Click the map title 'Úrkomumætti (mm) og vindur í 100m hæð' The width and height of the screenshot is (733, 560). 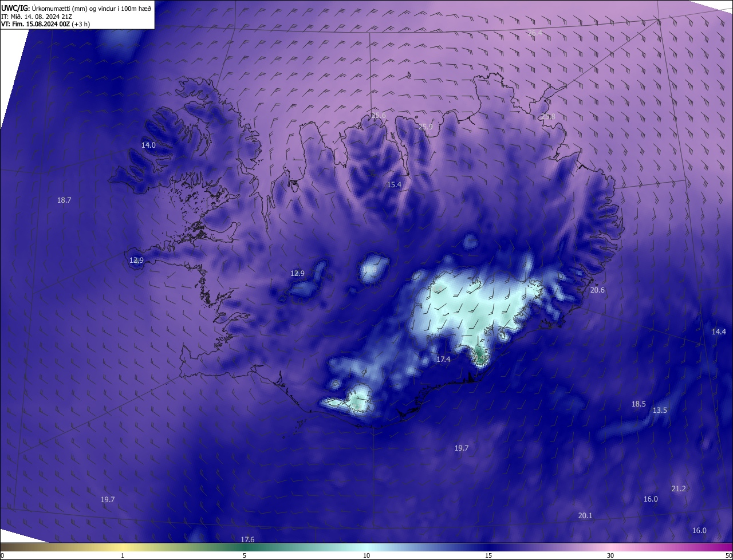(91, 8)
